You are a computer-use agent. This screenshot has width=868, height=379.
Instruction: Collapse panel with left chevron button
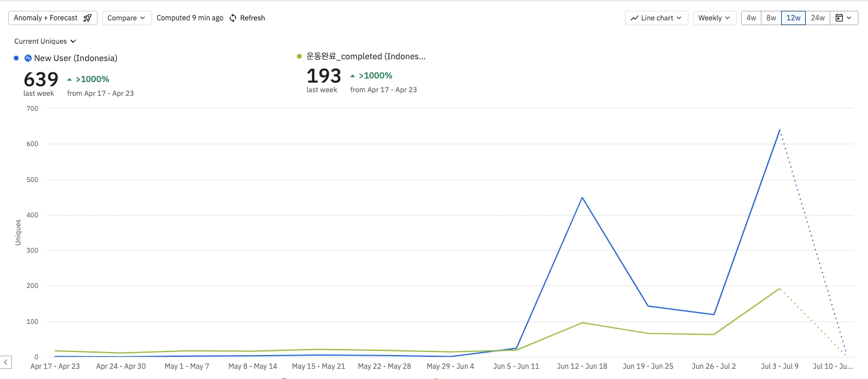click(x=6, y=362)
